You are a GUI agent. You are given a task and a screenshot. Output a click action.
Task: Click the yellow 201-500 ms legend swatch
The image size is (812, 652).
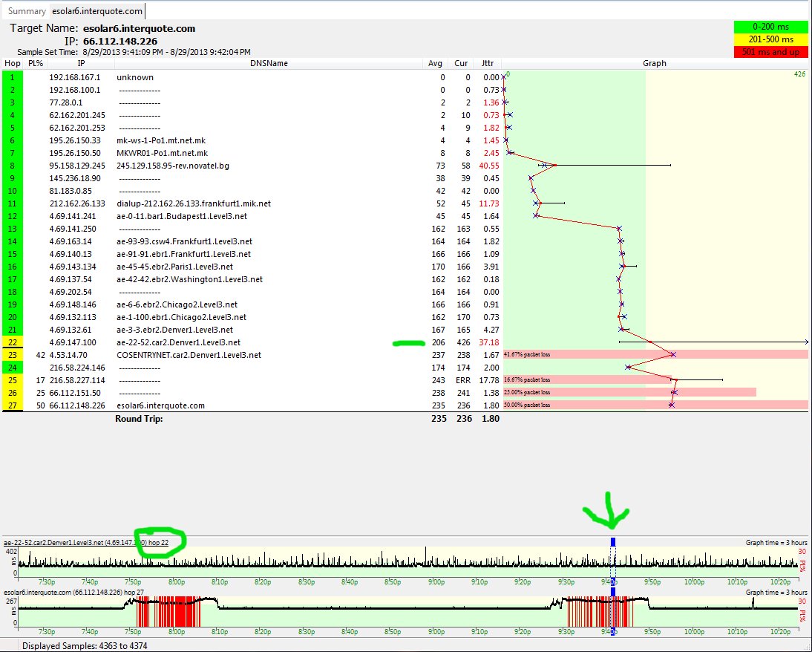(770, 39)
